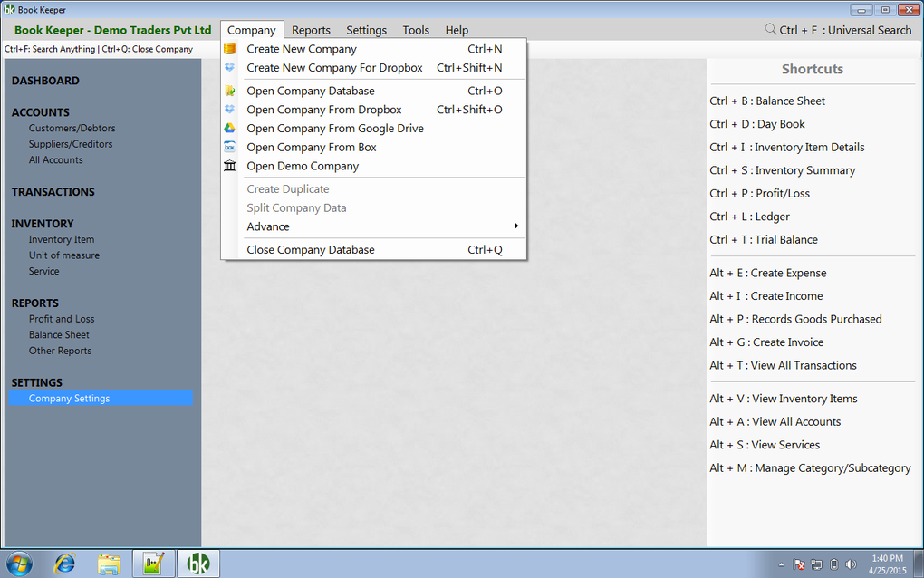The width and height of the screenshot is (924, 578).
Task: Open Inventory Item in sidebar
Action: point(62,239)
